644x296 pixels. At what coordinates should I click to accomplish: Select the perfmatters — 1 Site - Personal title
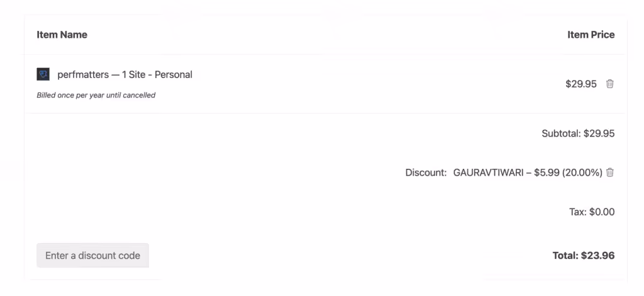[125, 74]
